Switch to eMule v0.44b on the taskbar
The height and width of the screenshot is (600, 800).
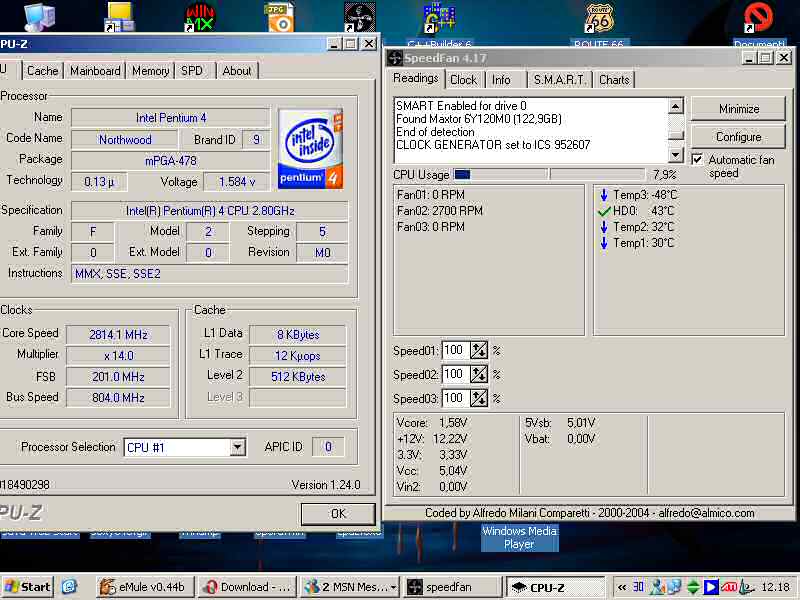[x=145, y=587]
